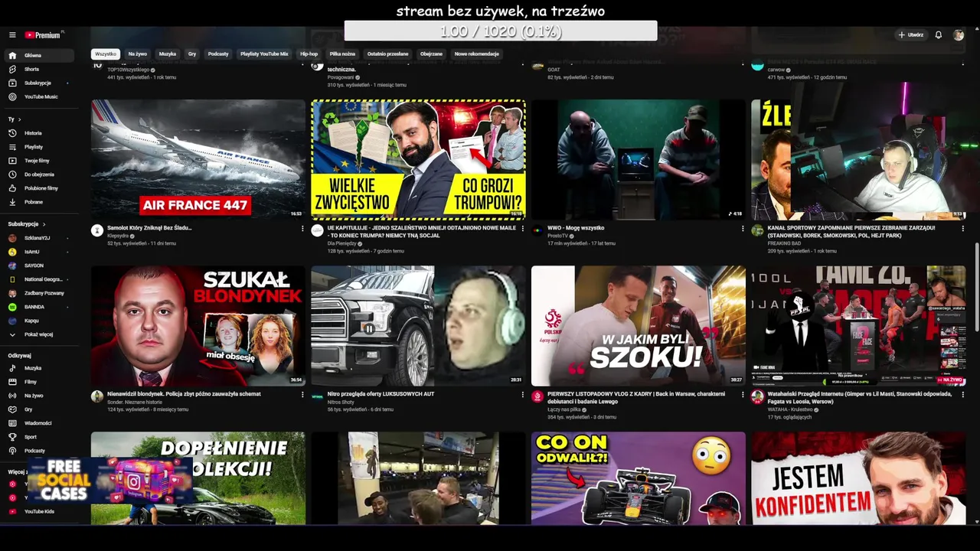Open YouTube Kids link

38,511
